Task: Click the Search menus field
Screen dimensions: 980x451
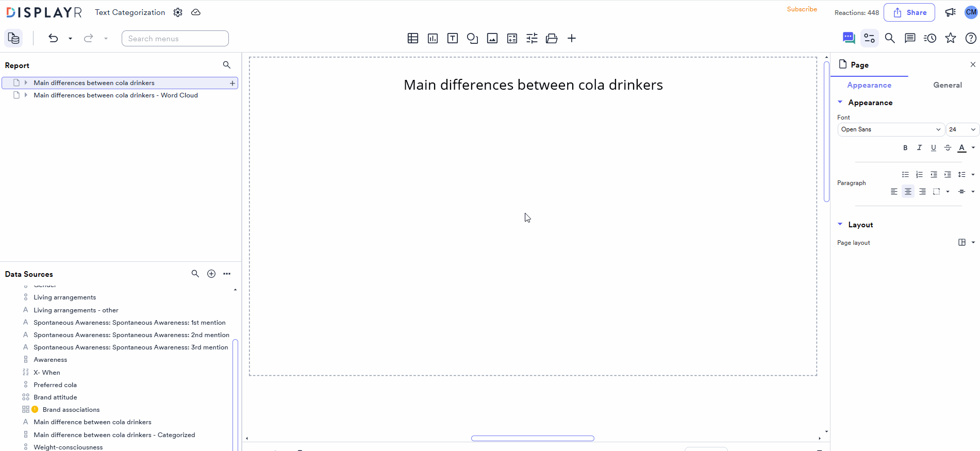Action: click(175, 39)
